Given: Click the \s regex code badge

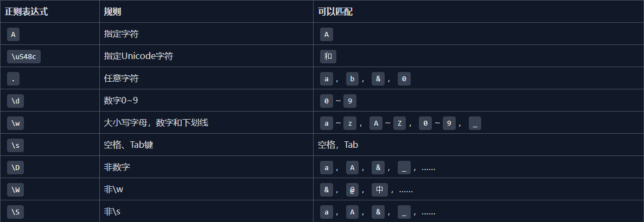Looking at the screenshot, I should [x=15, y=145].
